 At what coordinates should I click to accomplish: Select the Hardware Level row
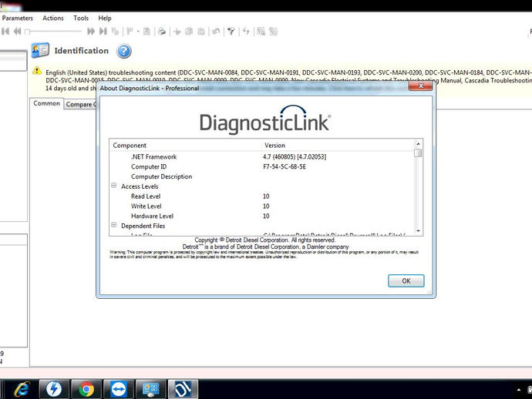point(262,216)
